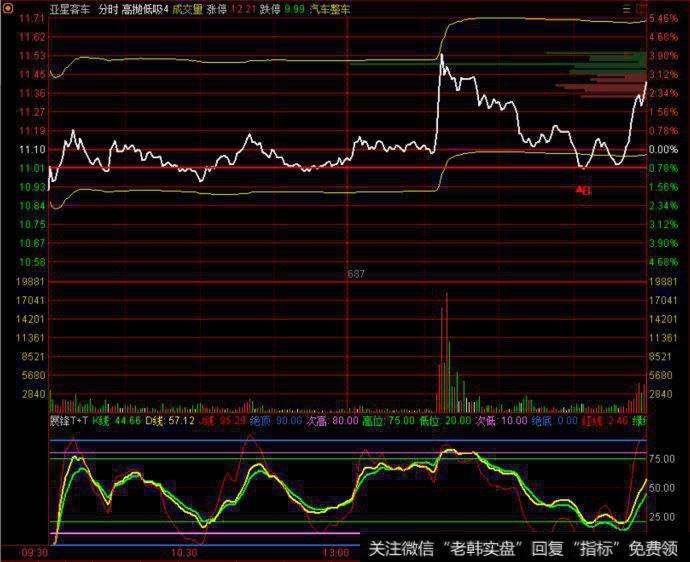Click the 75.00 indicator scale label
Screen dimensions: 690x562
(x=662, y=459)
